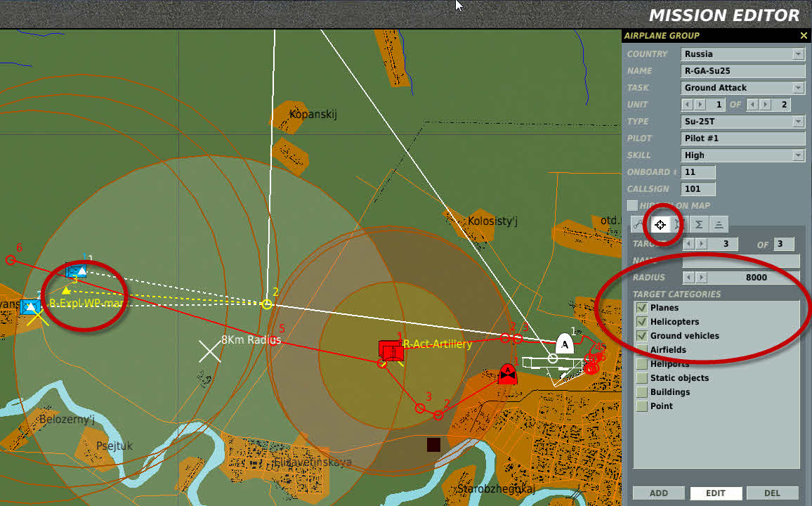Open the Country dropdown showing Russia
This screenshot has width=812, height=506.
click(798, 54)
